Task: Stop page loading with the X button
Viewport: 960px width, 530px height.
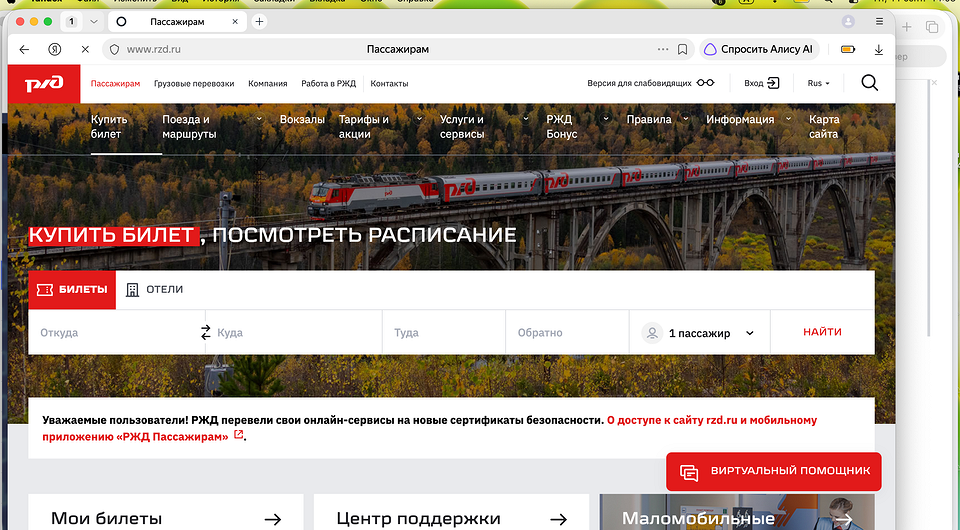Action: click(x=85, y=50)
